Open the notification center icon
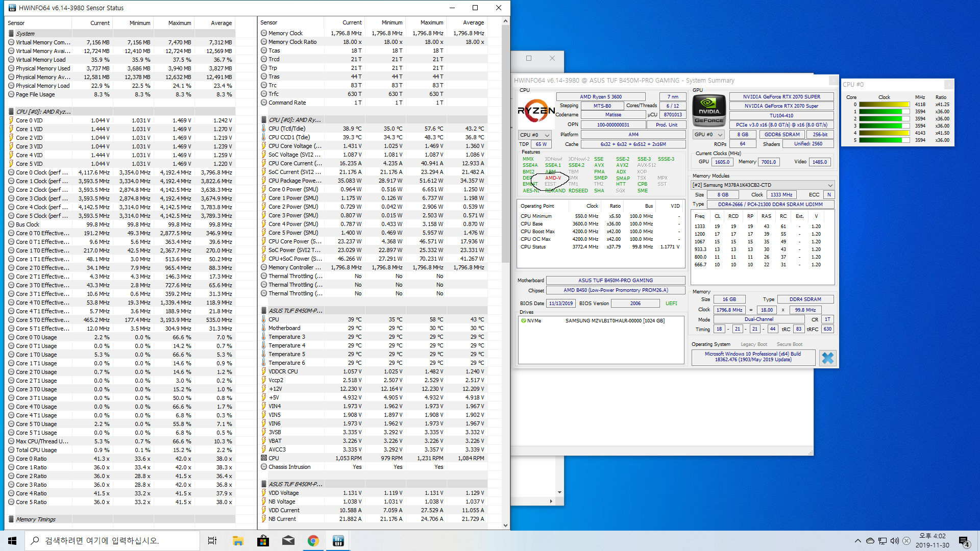 pos(964,541)
